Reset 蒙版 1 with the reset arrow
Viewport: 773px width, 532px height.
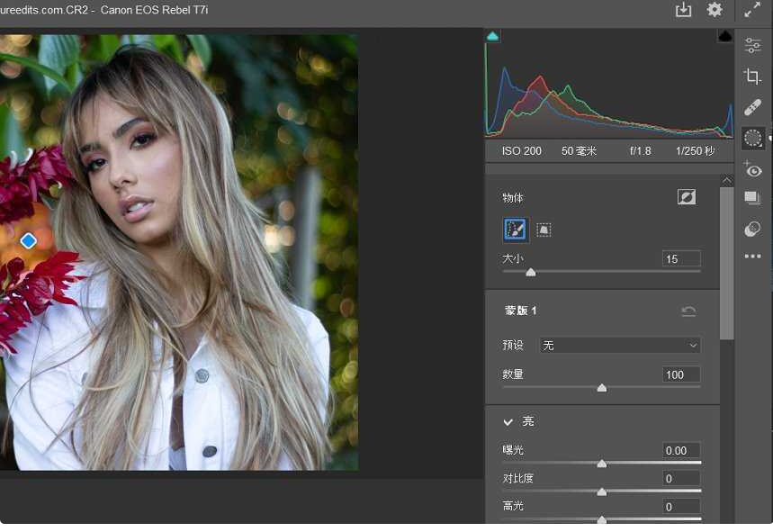coord(688,310)
